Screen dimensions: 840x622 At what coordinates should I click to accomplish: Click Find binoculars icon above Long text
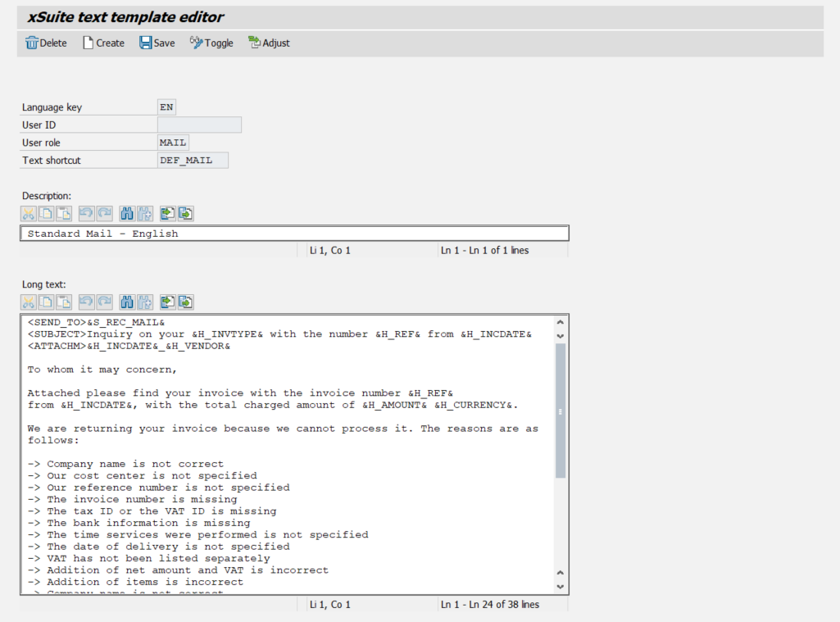coord(127,302)
